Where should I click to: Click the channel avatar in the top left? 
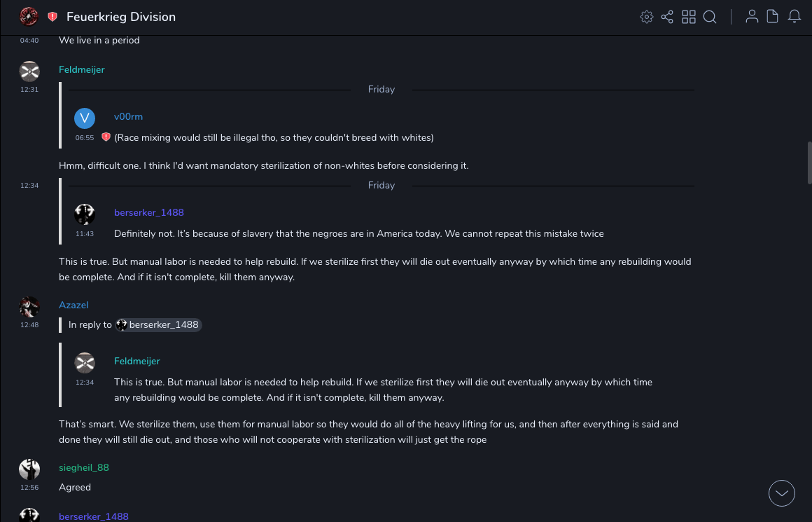coord(29,16)
